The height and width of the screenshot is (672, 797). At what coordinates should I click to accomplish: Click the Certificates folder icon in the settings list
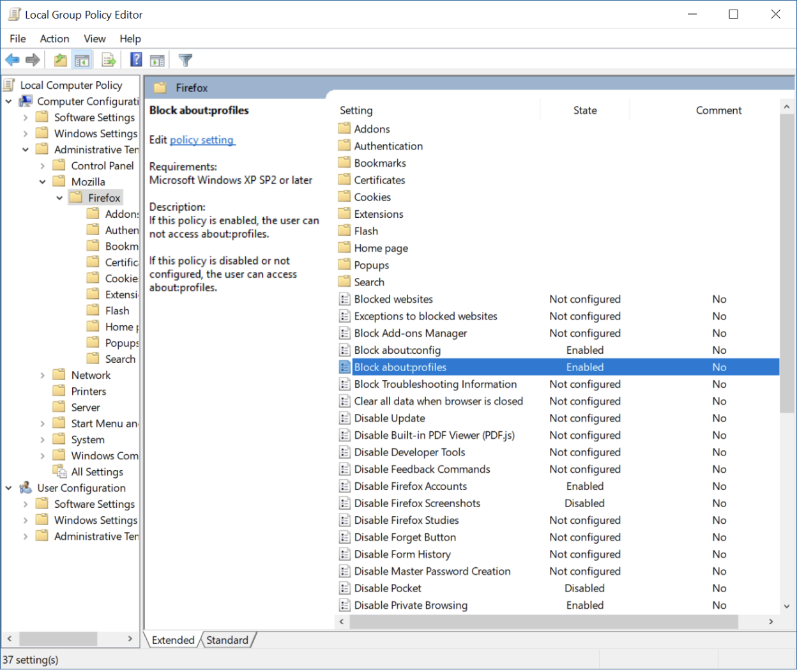tap(344, 179)
